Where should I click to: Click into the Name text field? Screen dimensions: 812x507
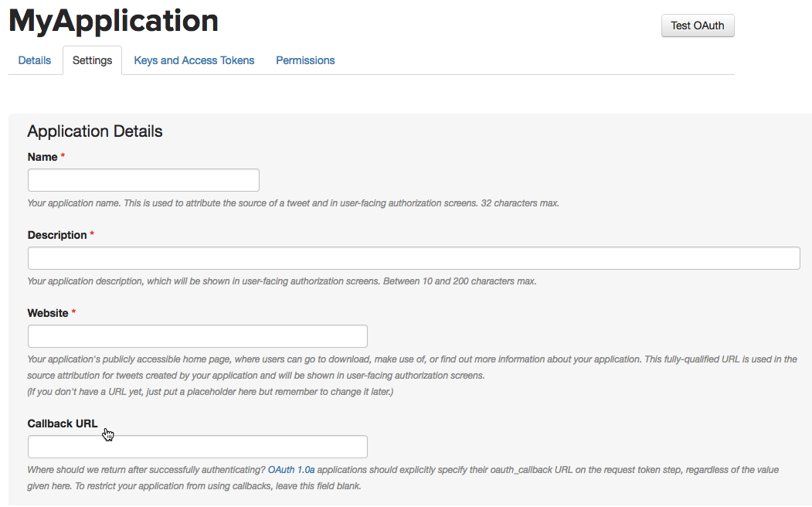point(144,180)
